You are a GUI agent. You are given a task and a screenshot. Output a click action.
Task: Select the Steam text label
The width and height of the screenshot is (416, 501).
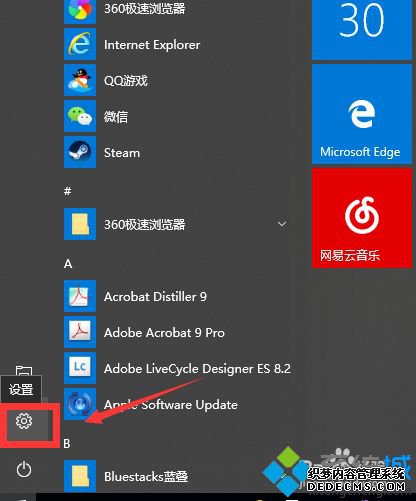click(x=122, y=153)
